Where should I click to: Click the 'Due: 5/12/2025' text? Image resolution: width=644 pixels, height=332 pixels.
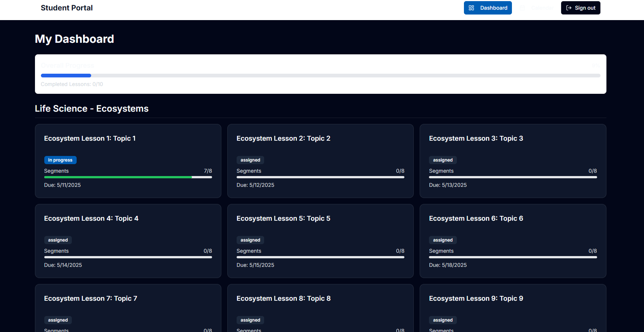click(x=255, y=185)
